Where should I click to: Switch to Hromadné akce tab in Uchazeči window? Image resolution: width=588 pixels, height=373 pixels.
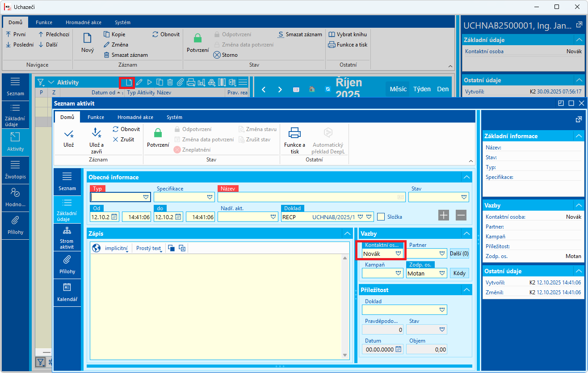point(84,22)
